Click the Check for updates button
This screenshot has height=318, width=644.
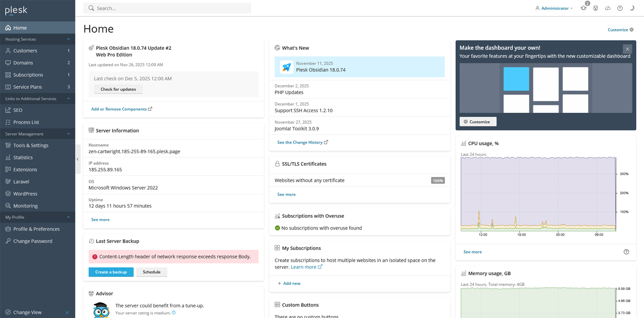pyautogui.click(x=118, y=89)
